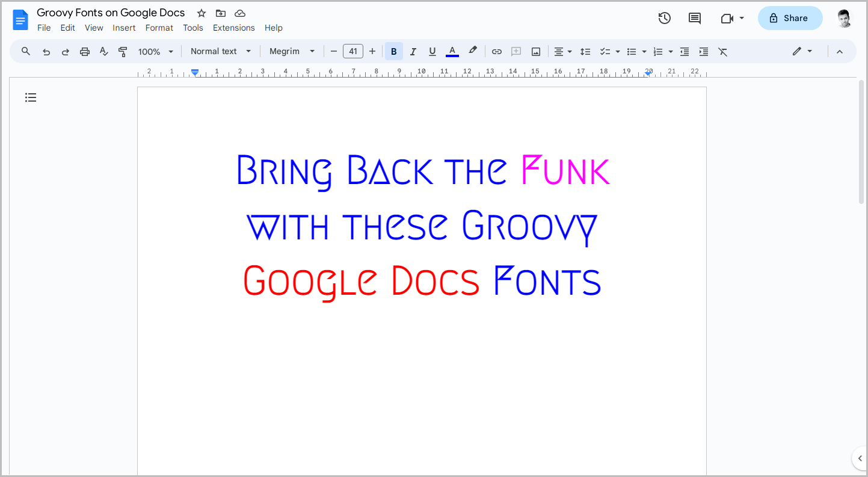Clear formatting with the toolbar icon
The width and height of the screenshot is (868, 477).
point(722,51)
